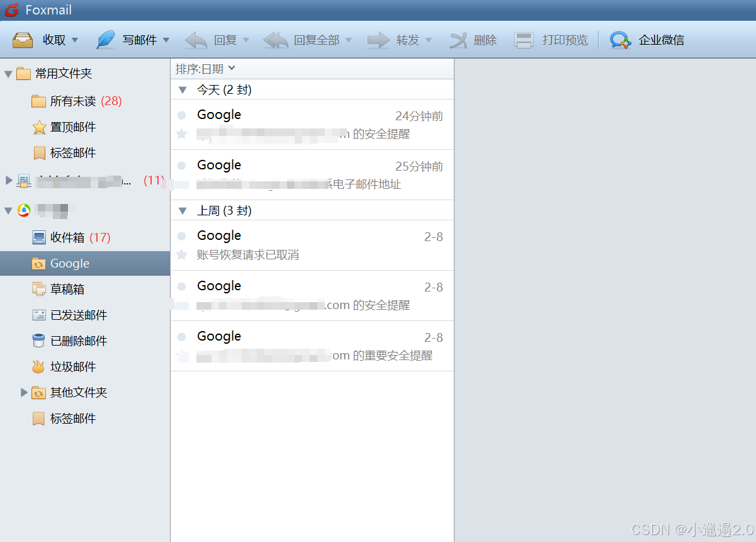The height and width of the screenshot is (542, 756).
Task: Click the 常用文件夹 folder icon
Action: [x=23, y=74]
